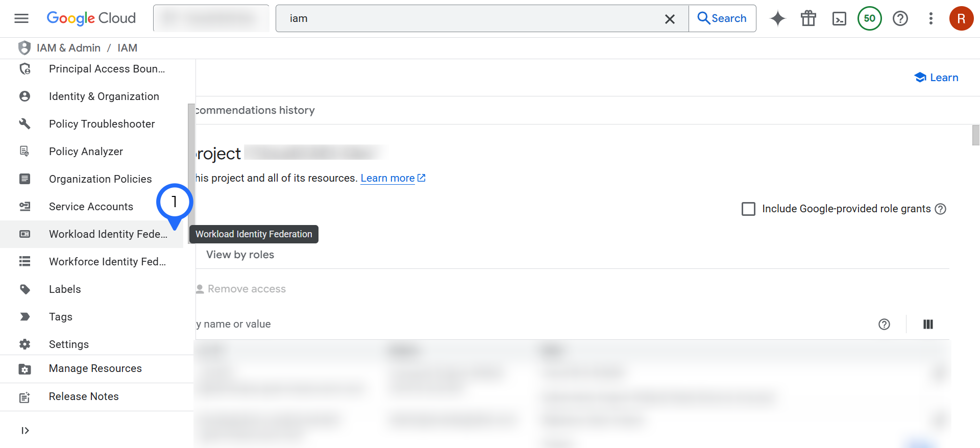The height and width of the screenshot is (448, 980).
Task: Click the page vertical scrollbar thumb
Action: coord(975,135)
